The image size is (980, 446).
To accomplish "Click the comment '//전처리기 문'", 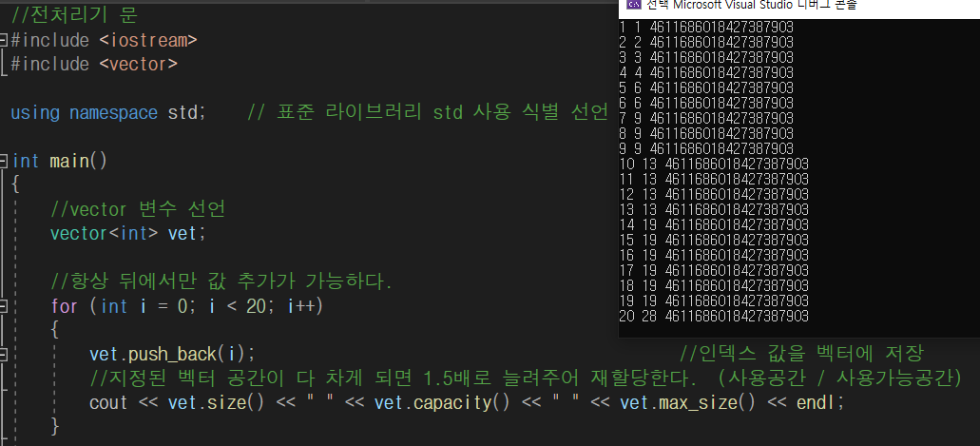I will click(75, 15).
